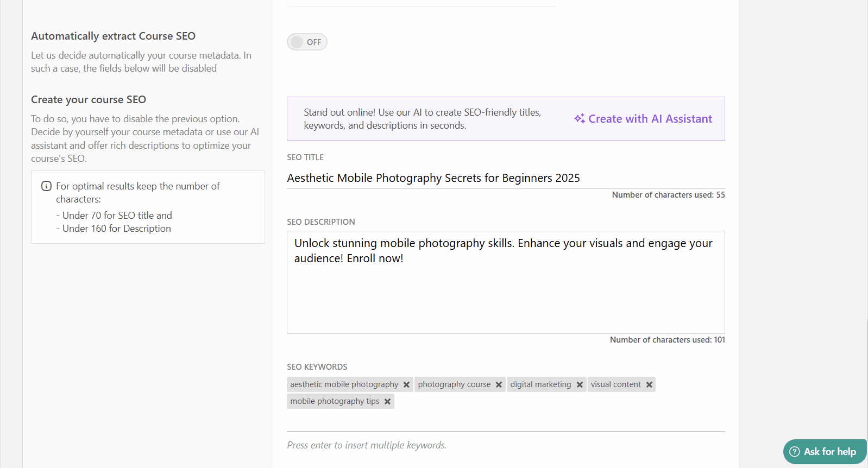Select the 'mobile photography tips' keyword text
This screenshot has height=468, width=868.
335,401
